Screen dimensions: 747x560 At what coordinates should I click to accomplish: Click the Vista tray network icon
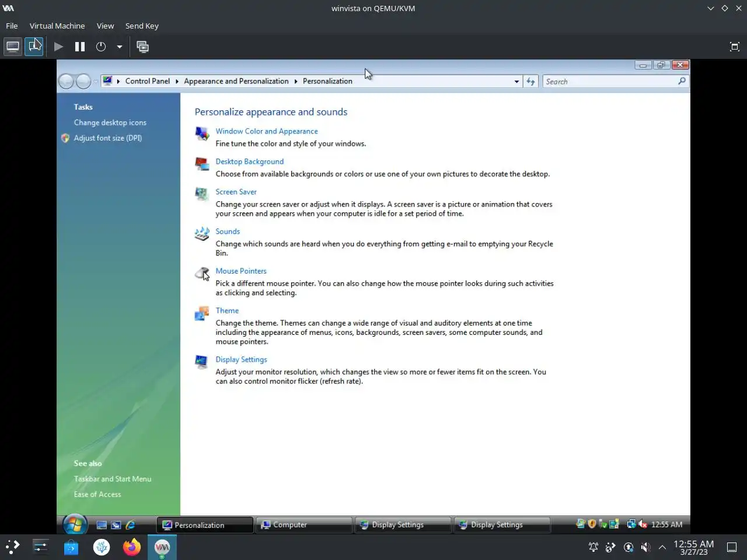(631, 524)
